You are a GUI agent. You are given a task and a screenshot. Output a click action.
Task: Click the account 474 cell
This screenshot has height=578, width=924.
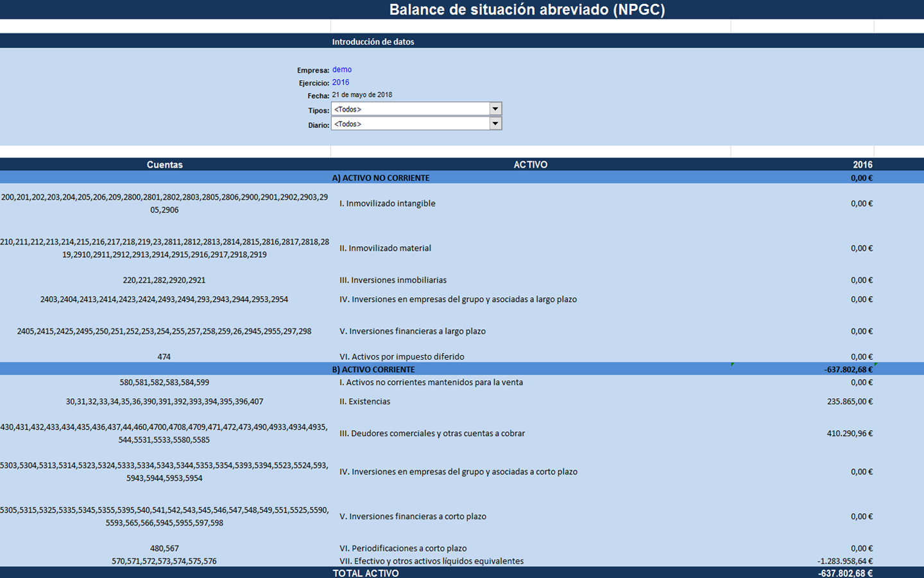(164, 356)
